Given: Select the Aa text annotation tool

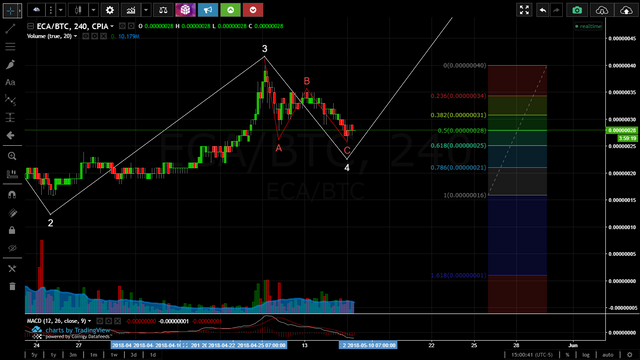Looking at the screenshot, I should [10, 82].
